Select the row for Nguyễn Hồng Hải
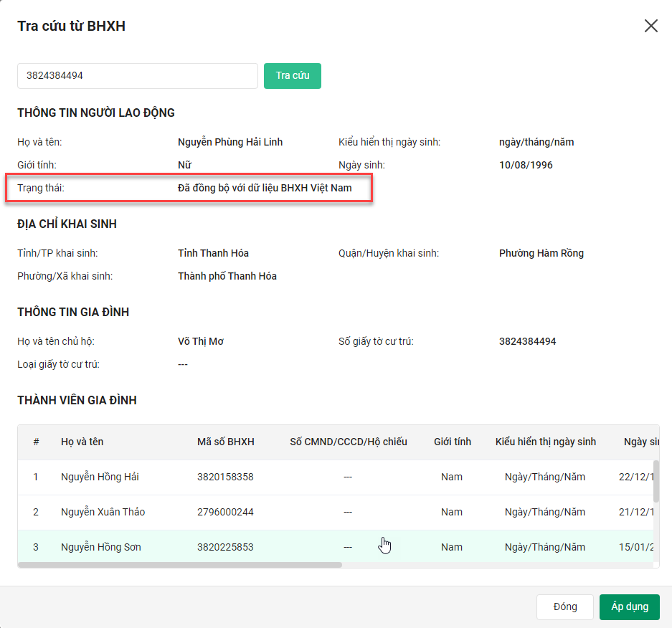This screenshot has height=628, width=672. (336, 477)
